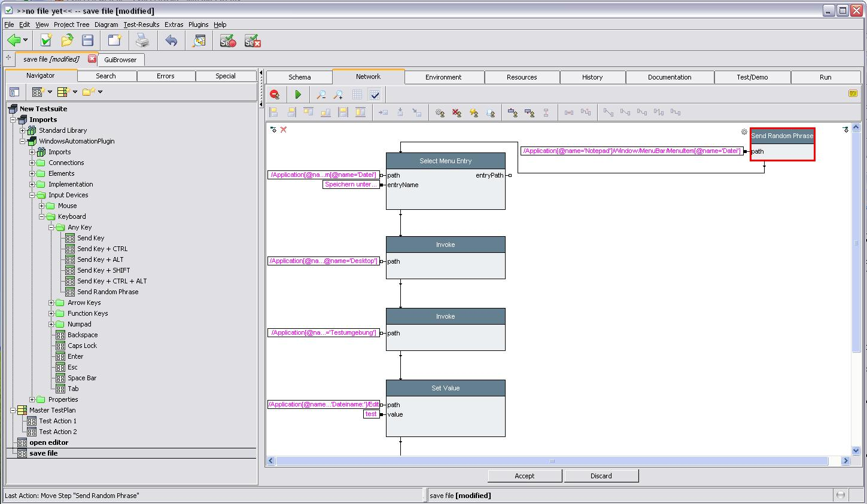Click the green Run play icon

(298, 94)
